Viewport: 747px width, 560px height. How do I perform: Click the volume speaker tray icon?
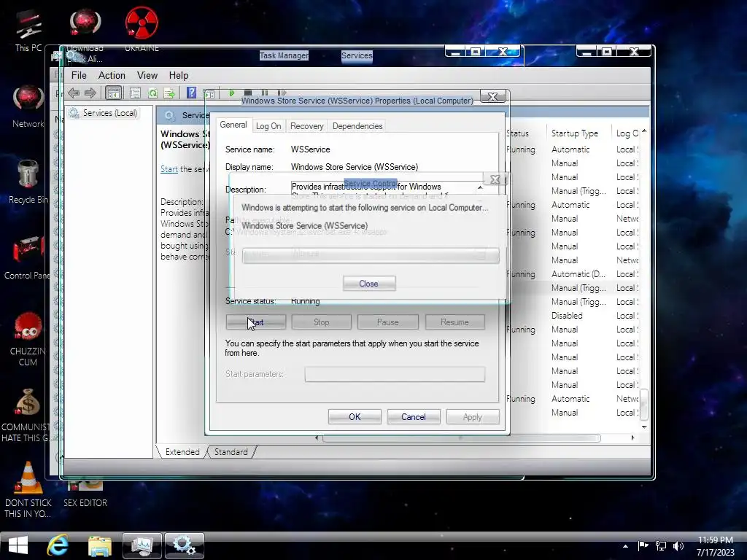[678, 546]
